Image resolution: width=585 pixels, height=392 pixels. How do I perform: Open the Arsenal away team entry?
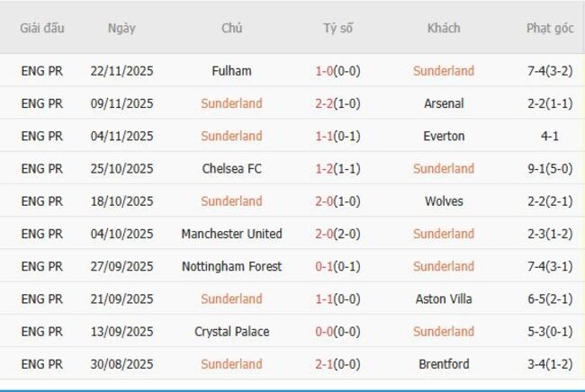[x=444, y=103]
